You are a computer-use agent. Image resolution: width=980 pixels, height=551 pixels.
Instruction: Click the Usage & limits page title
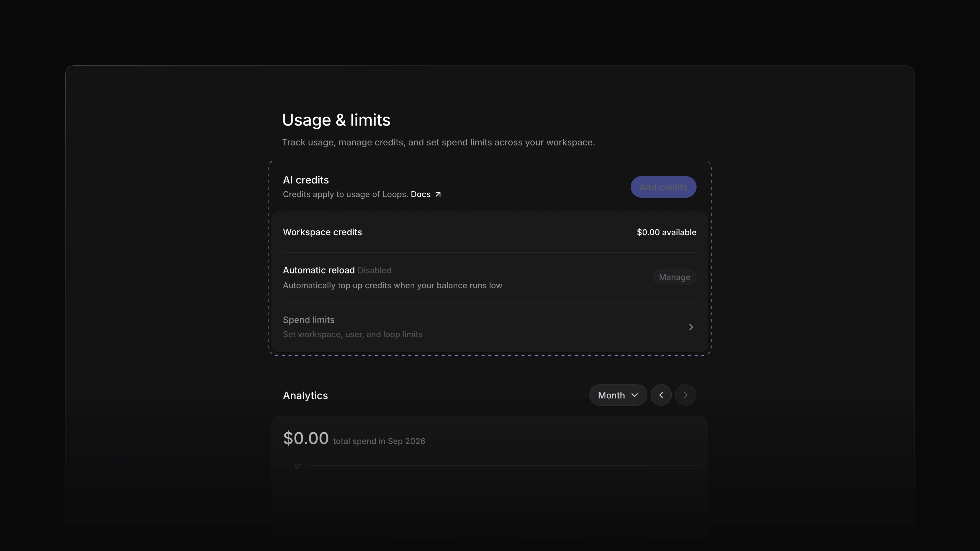(336, 120)
